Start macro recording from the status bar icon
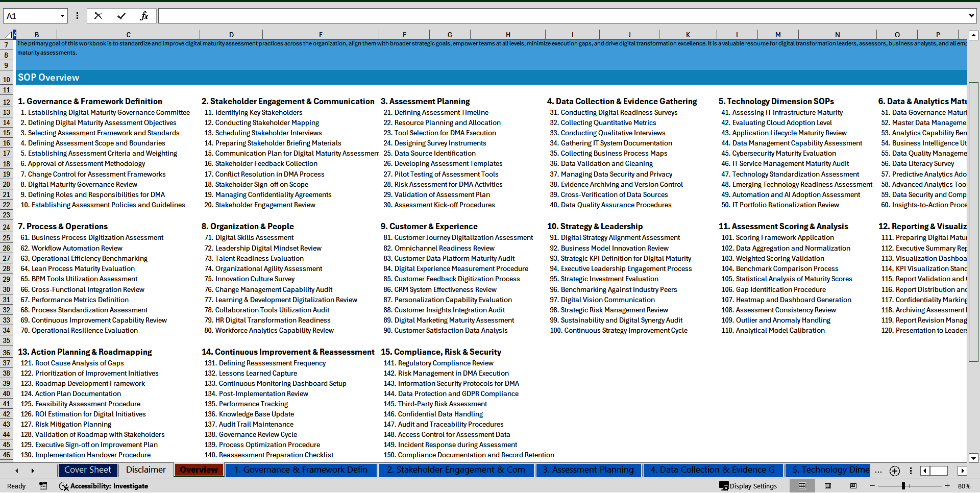The height and width of the screenshot is (493, 980). (43, 486)
